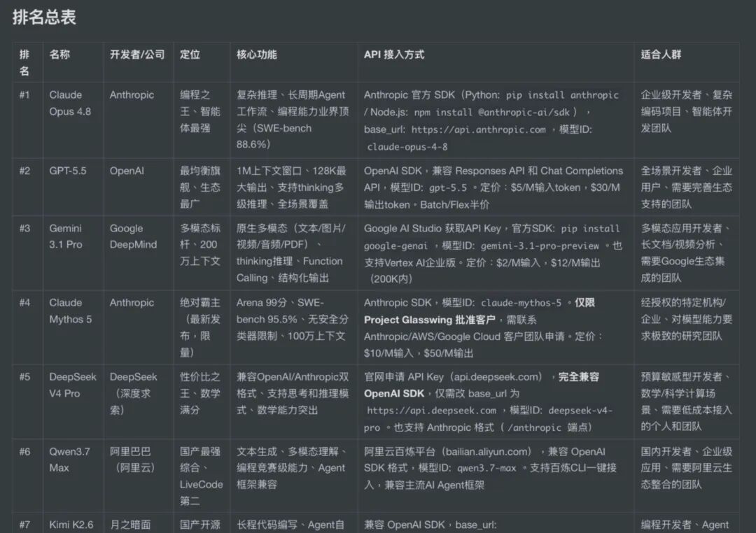756x533 pixels.
Task: Click the 预算敏感型开发者 audience cell
Action: (686, 401)
